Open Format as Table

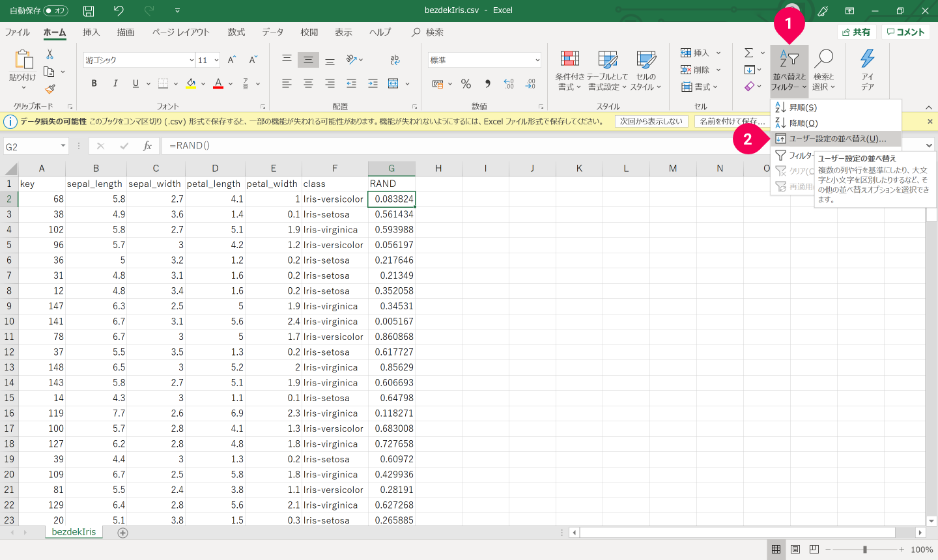pos(608,70)
